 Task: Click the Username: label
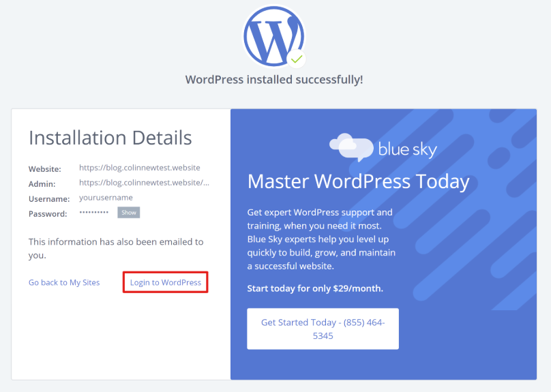pyautogui.click(x=49, y=199)
